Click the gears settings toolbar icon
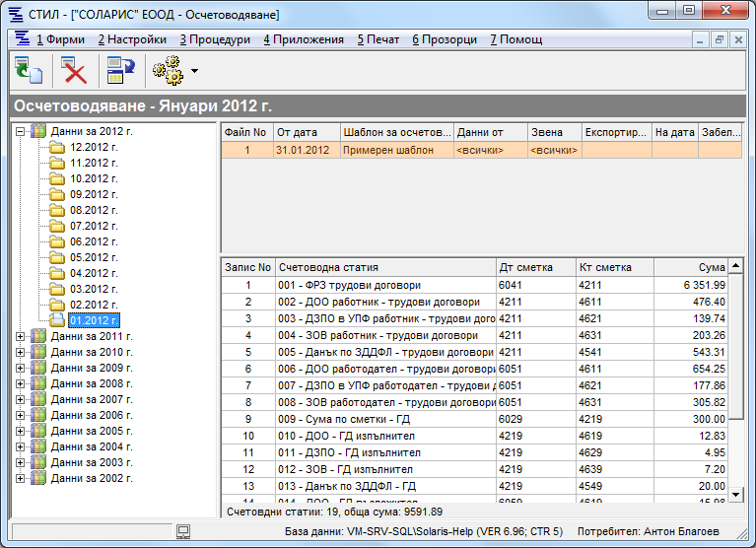 168,70
